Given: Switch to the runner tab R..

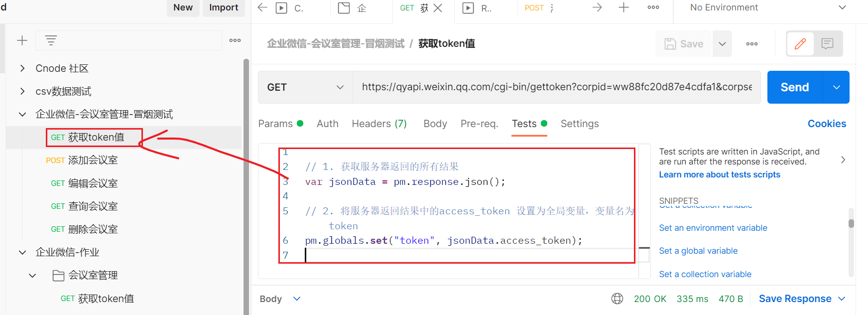Looking at the screenshot, I should click(x=477, y=8).
